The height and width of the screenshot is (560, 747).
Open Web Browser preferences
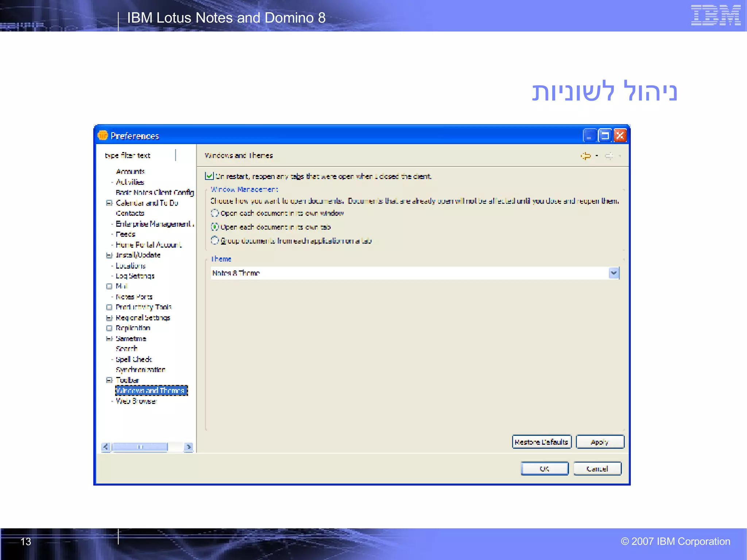tap(136, 401)
